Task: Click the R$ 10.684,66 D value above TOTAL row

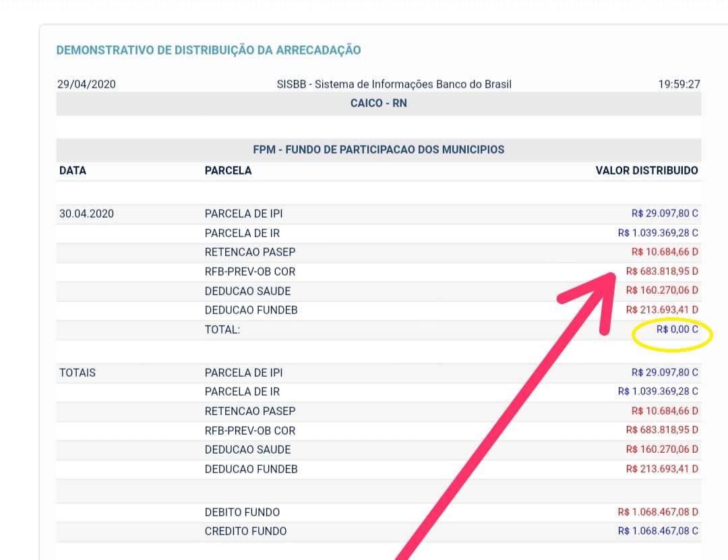Action: (x=665, y=251)
